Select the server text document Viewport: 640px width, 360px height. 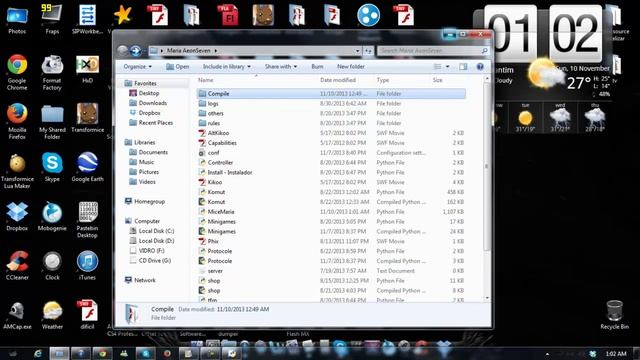point(331,271)
